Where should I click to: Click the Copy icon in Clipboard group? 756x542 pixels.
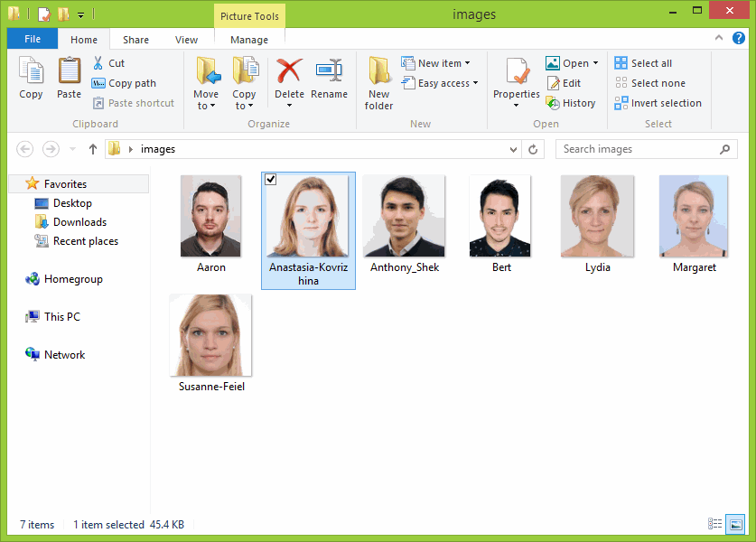[x=31, y=70]
